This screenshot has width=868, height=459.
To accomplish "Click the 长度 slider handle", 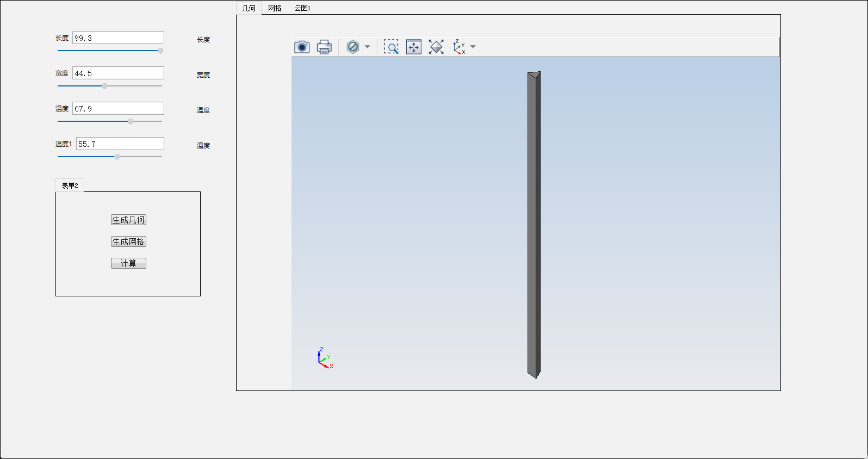I will tap(160, 51).
